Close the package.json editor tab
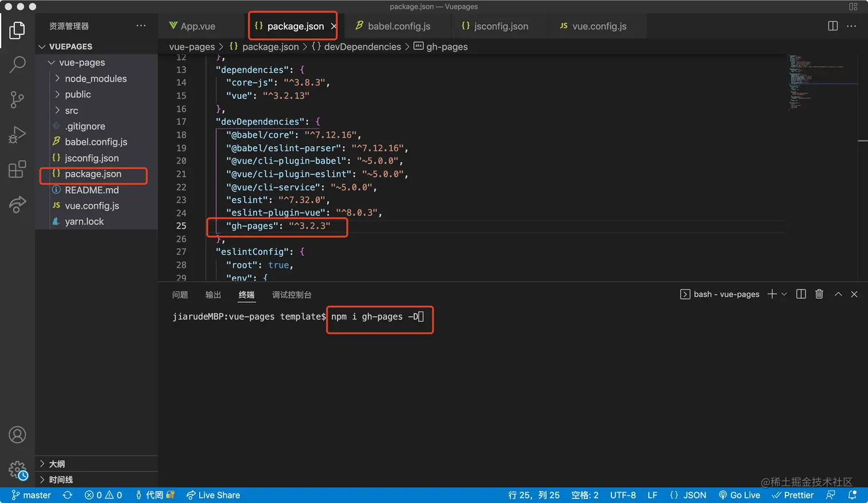This screenshot has width=868, height=503. point(334,26)
